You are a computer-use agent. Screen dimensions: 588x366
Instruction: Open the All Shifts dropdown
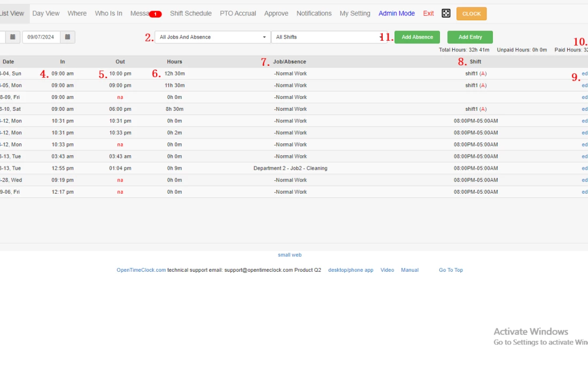pyautogui.click(x=326, y=37)
